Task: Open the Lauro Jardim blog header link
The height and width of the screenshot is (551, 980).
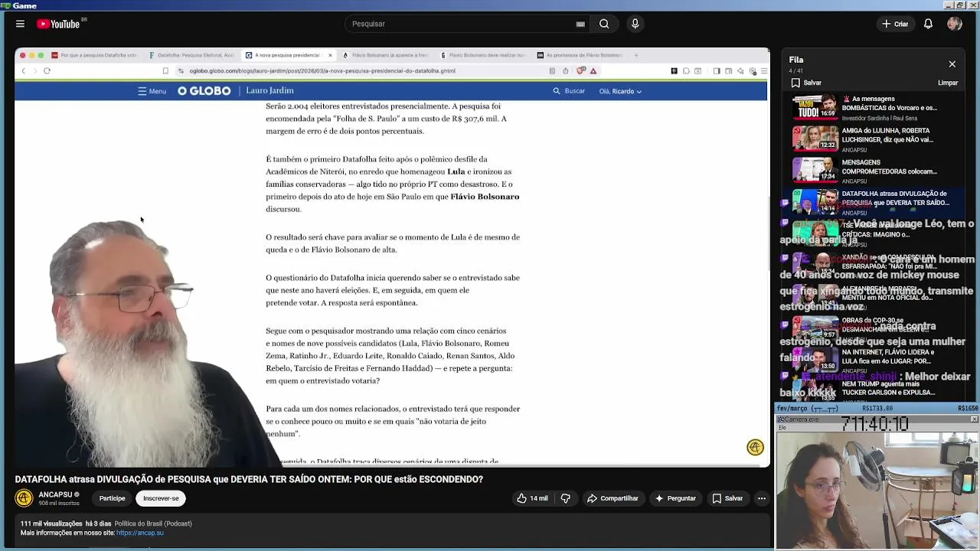Action: [x=269, y=90]
